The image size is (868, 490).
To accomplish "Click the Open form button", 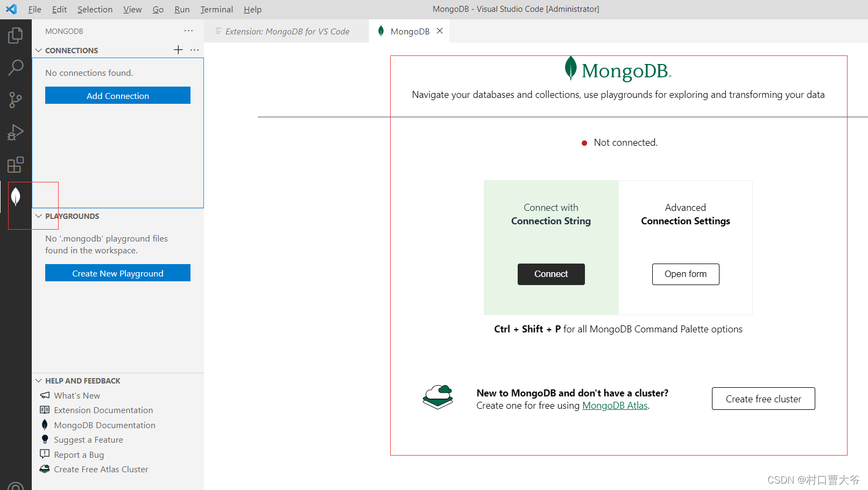I will point(686,274).
